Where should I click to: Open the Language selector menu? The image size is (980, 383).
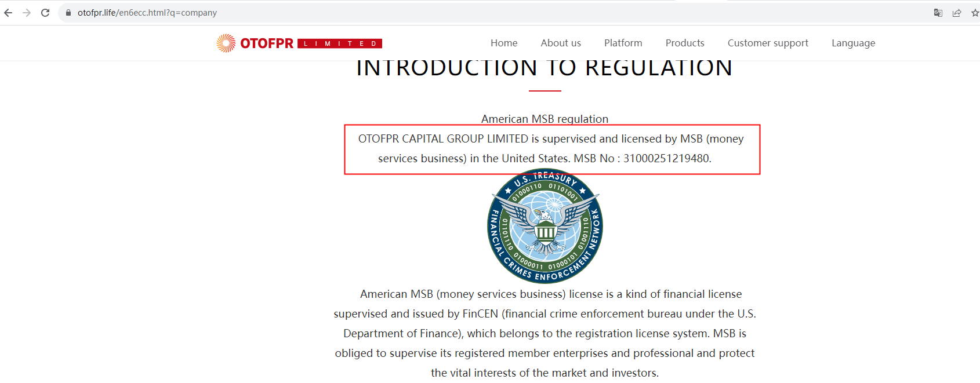point(854,43)
